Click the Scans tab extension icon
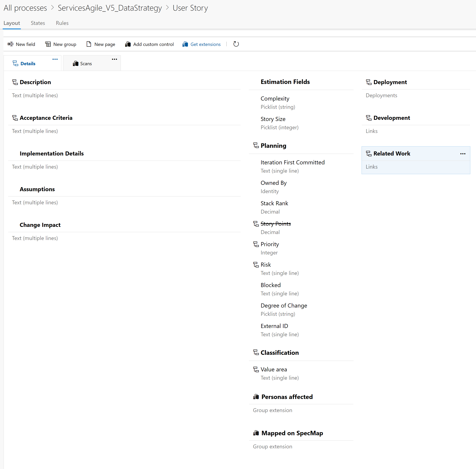 [x=75, y=63]
